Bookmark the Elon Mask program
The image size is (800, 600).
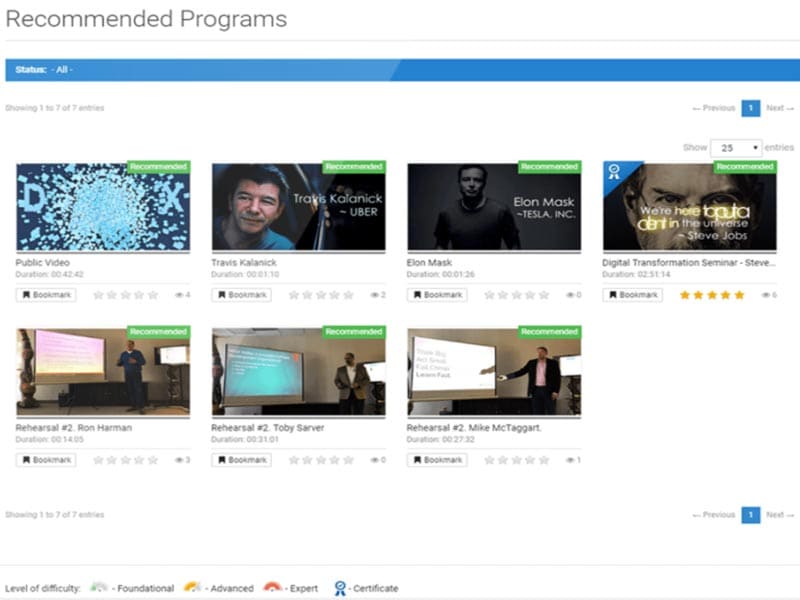point(437,295)
